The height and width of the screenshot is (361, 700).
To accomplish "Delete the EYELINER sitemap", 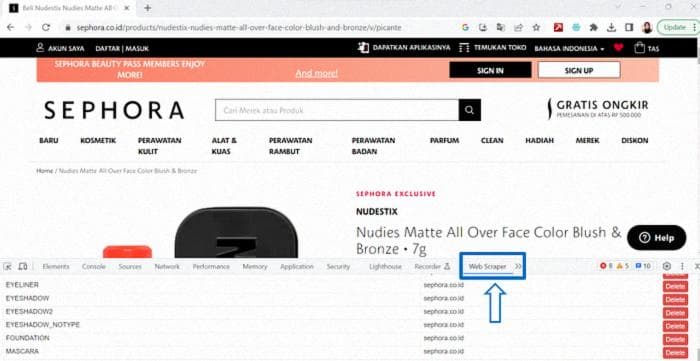I will (x=675, y=287).
